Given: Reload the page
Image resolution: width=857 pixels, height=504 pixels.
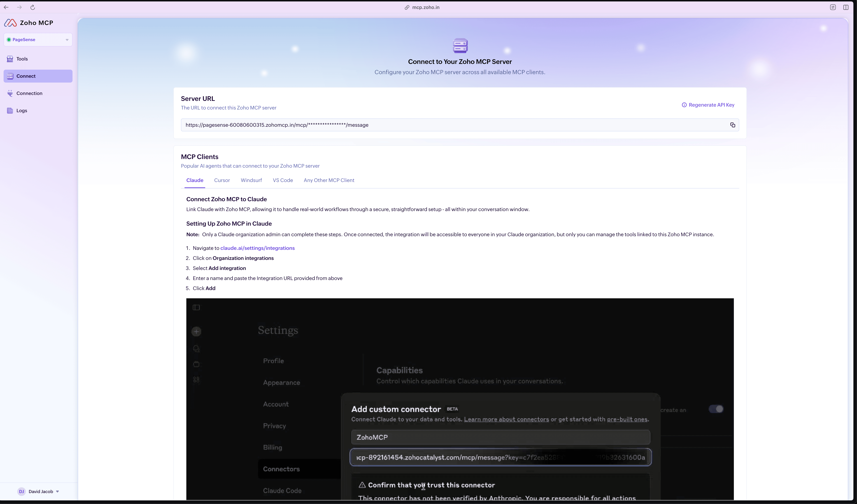Looking at the screenshot, I should 33,7.
